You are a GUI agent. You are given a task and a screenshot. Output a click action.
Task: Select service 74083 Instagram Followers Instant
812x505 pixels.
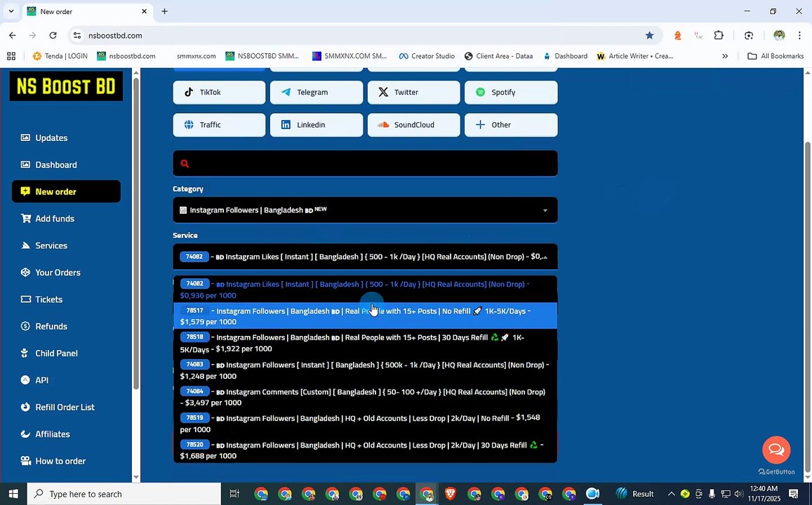[x=365, y=370]
